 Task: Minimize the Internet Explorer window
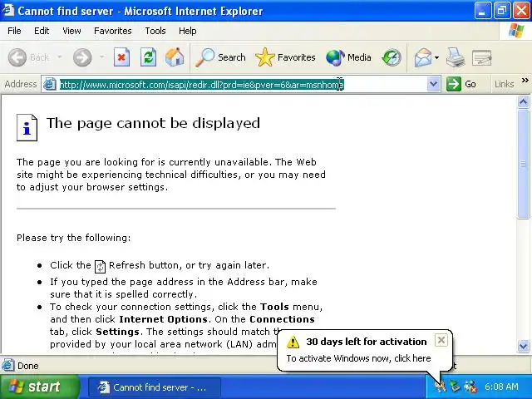tap(482, 11)
